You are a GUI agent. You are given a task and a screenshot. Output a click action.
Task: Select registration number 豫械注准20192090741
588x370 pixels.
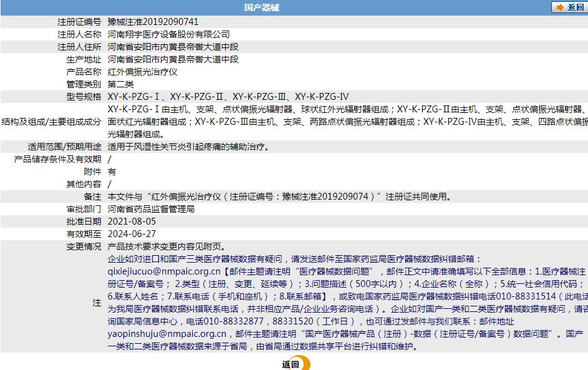(153, 22)
